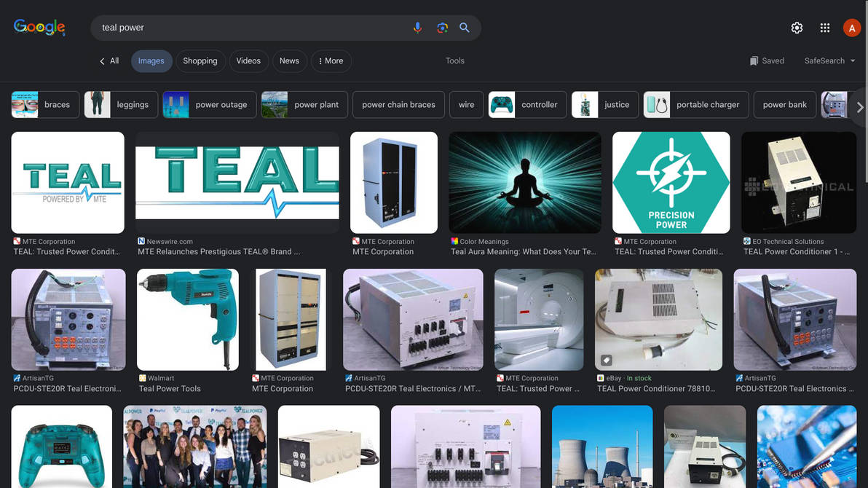Open the Tools filter options

[x=455, y=61]
